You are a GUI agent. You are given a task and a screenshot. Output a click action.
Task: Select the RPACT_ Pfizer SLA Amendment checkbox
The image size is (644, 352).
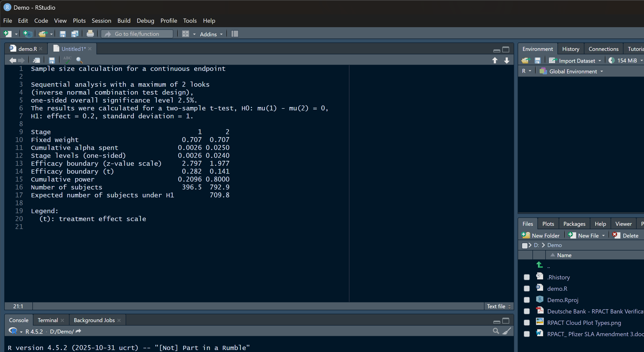coord(527,334)
